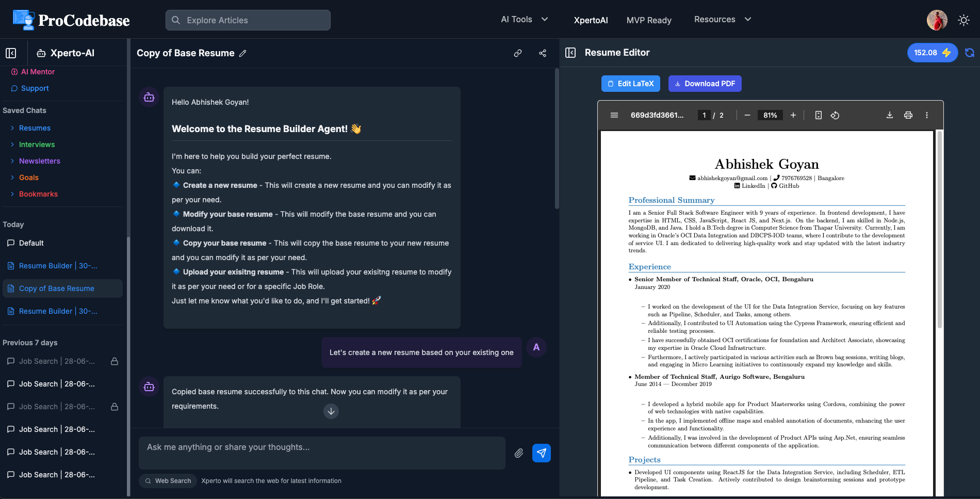The width and height of the screenshot is (980, 499).
Task: Click the lock icon on first Job Search chat
Action: (x=115, y=361)
